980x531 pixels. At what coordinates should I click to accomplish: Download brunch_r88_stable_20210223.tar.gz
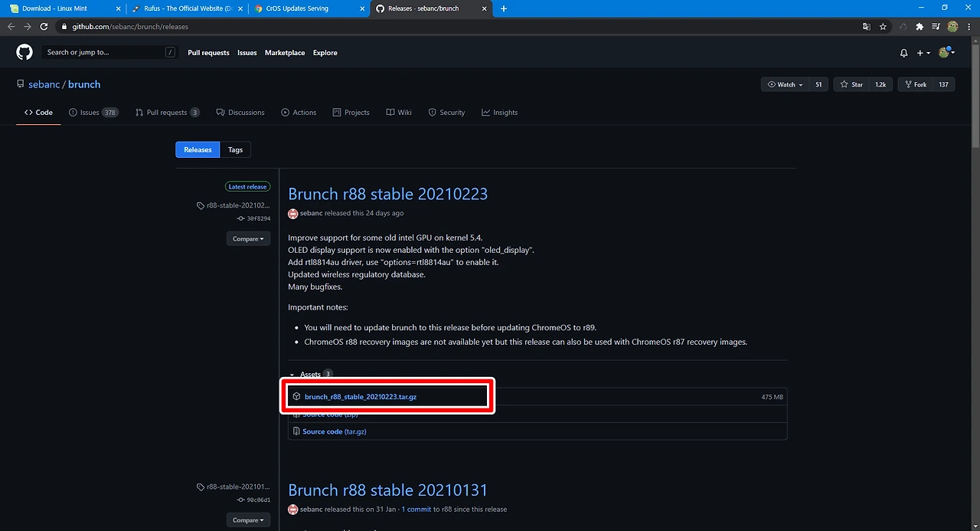tap(360, 397)
